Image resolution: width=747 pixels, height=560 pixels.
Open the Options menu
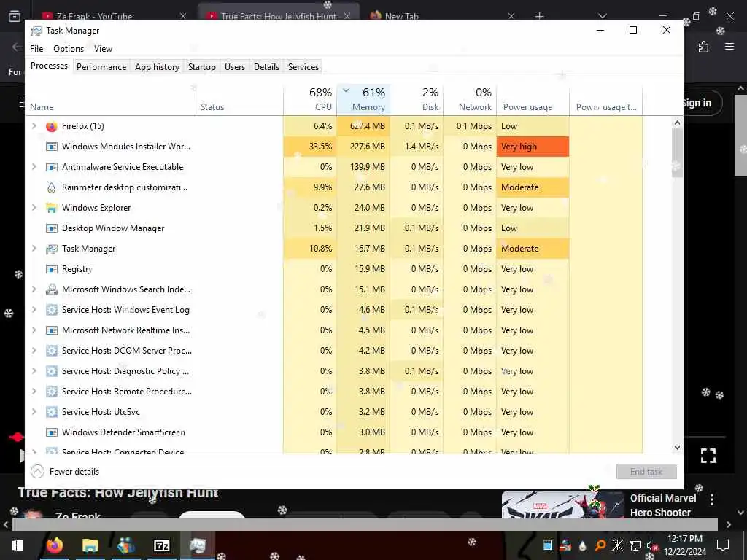(69, 49)
